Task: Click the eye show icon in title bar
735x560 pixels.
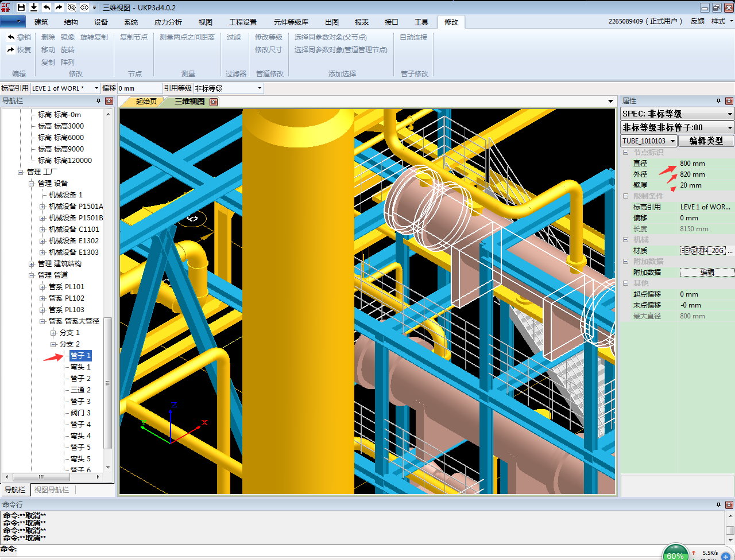Action: [x=84, y=7]
